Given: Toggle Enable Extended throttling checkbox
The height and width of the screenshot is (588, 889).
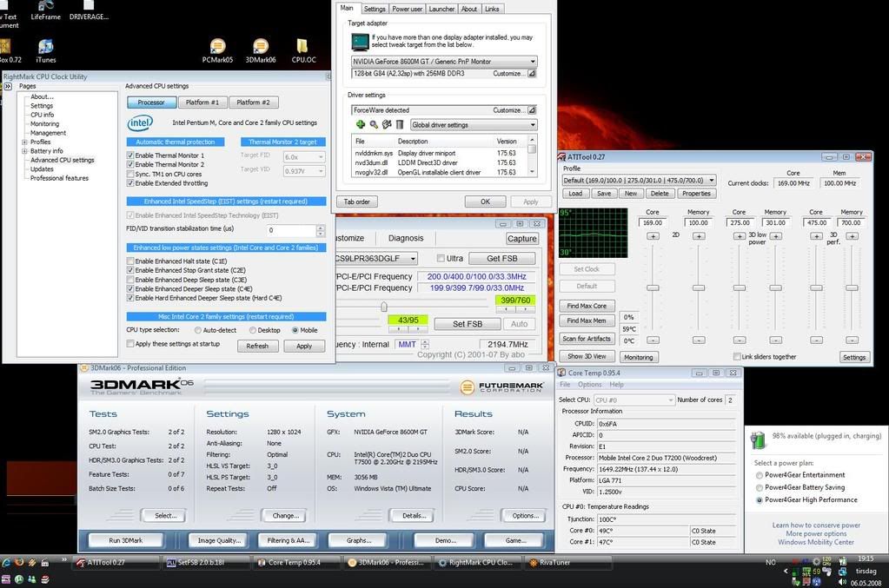Looking at the screenshot, I should (x=130, y=183).
